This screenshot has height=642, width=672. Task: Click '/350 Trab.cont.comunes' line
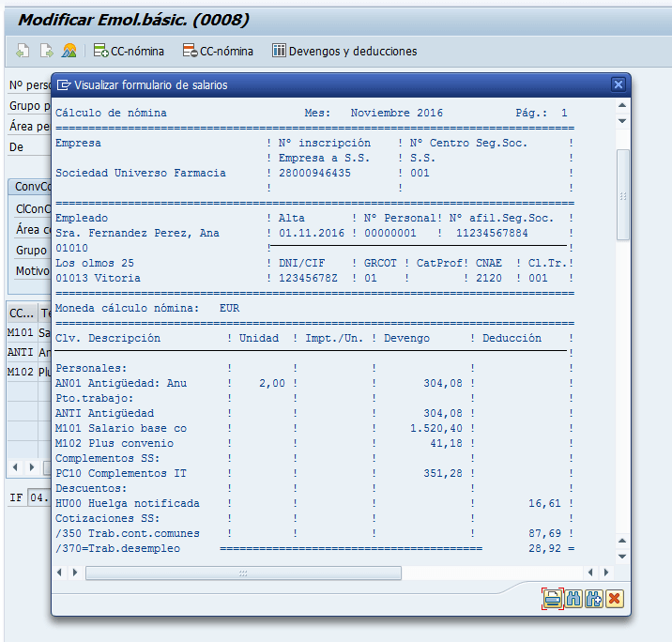click(x=128, y=533)
